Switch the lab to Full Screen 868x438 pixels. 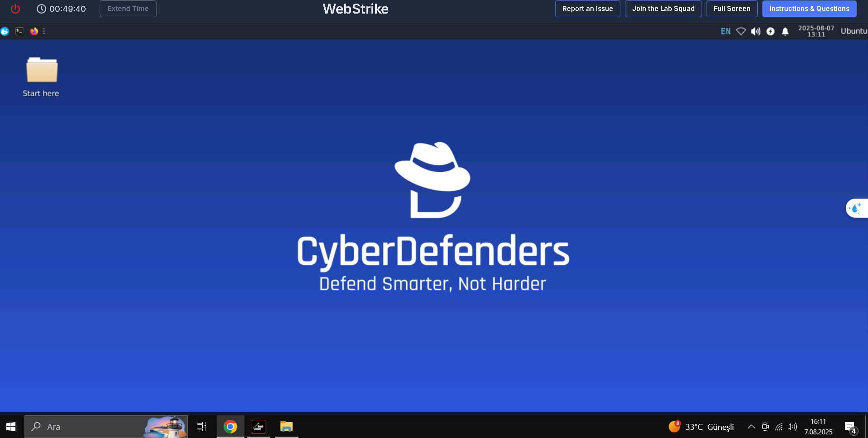[x=731, y=9]
